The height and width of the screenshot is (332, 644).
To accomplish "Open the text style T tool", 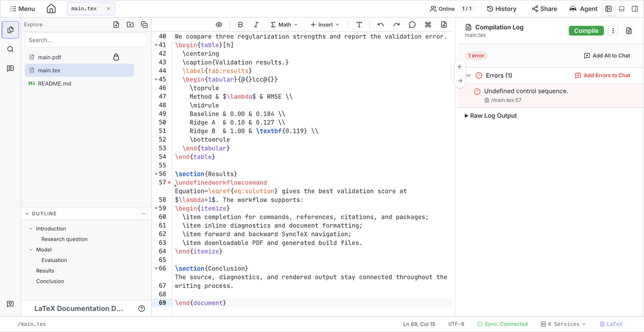I will coord(359,25).
